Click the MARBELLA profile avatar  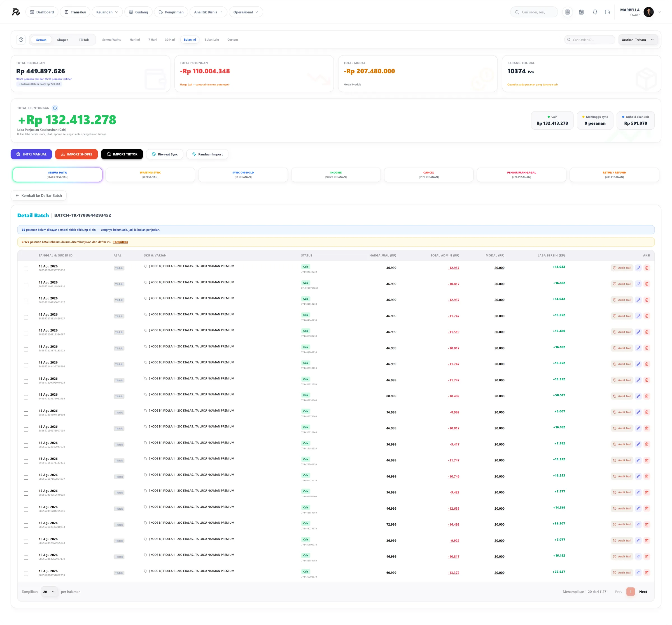click(648, 12)
